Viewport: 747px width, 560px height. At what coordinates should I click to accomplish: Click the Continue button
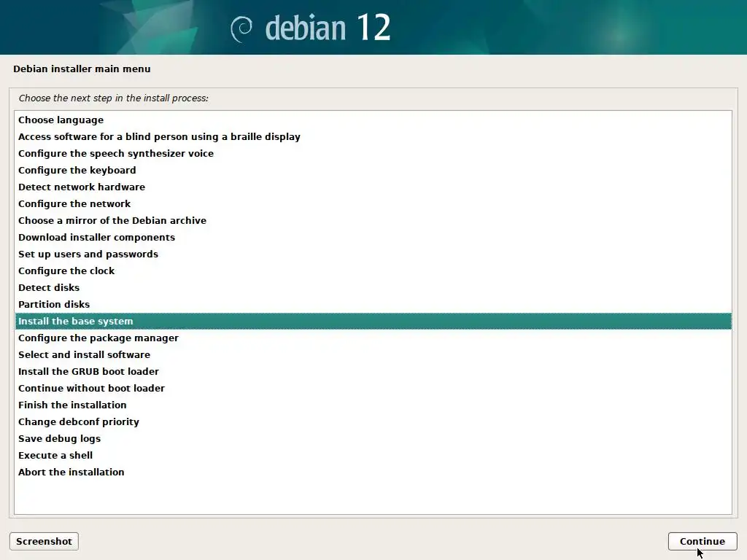click(703, 542)
